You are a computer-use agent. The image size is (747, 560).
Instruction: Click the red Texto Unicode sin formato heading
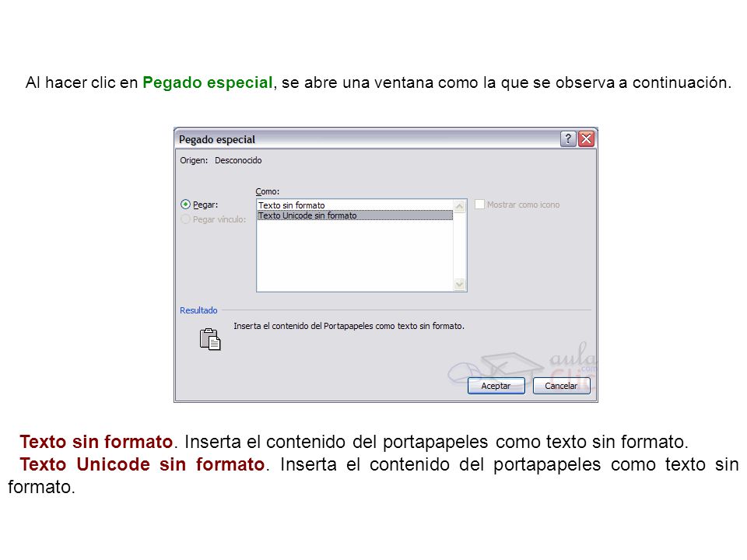(x=142, y=464)
